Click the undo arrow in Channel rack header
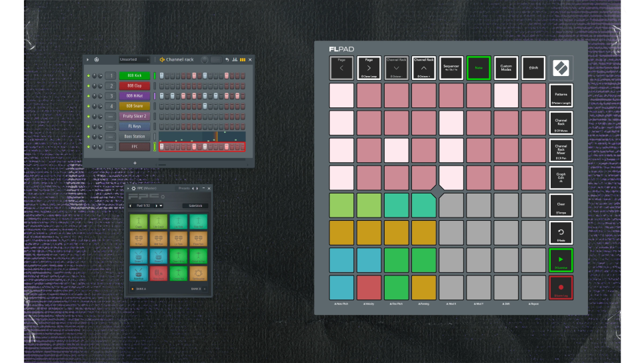The width and height of the screenshot is (644, 363). [x=227, y=59]
